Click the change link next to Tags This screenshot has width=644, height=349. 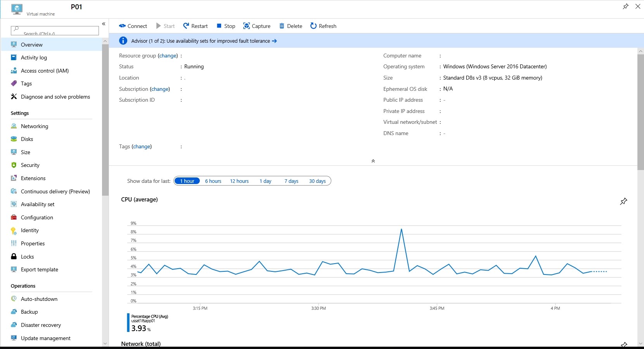[x=142, y=147]
